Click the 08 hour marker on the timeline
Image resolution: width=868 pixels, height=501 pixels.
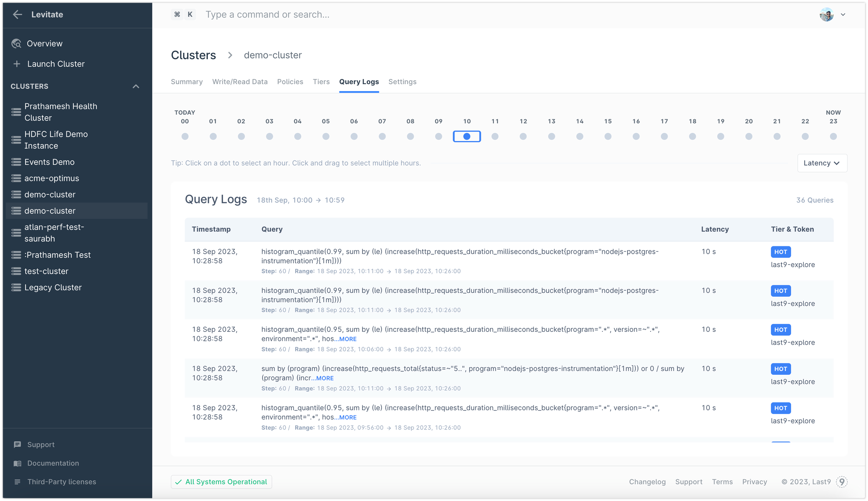click(x=411, y=136)
